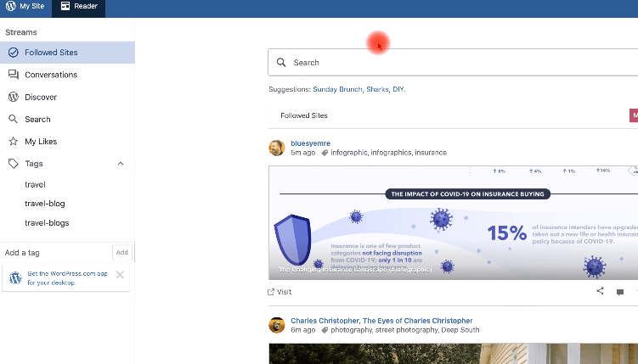
Task: Select Followed Sites in Streams
Action: pos(67,53)
